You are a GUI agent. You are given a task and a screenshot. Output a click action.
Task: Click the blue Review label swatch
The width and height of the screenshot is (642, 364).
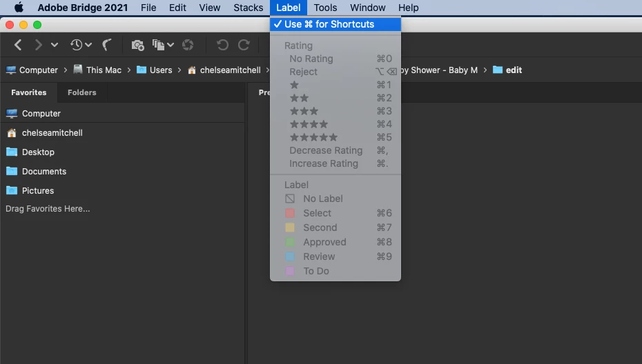(290, 257)
